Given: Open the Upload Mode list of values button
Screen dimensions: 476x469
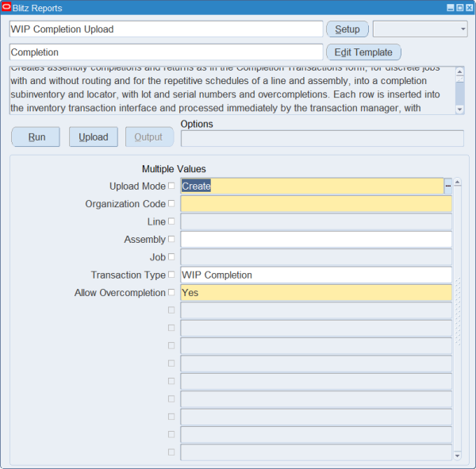Looking at the screenshot, I should pos(447,186).
